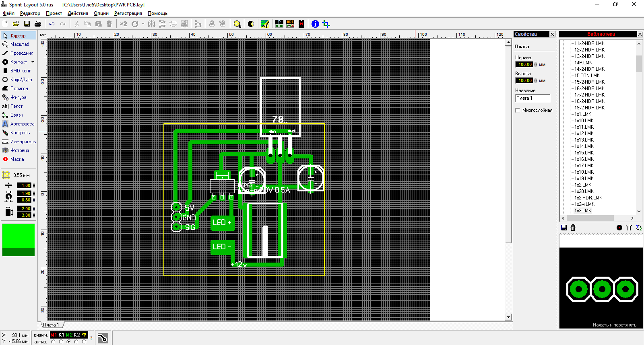Switch to Плата 1 board tab
This screenshot has width=644, height=345.
click(51, 325)
